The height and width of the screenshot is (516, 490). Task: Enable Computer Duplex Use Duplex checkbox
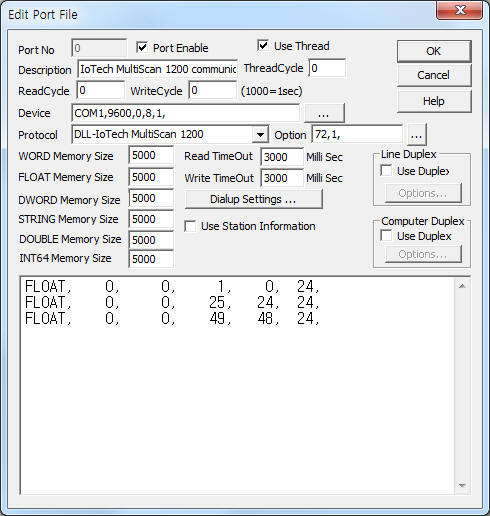tap(386, 236)
